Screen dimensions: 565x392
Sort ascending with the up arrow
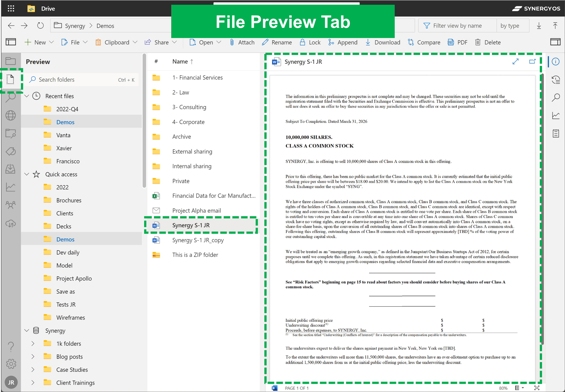pyautogui.click(x=555, y=25)
